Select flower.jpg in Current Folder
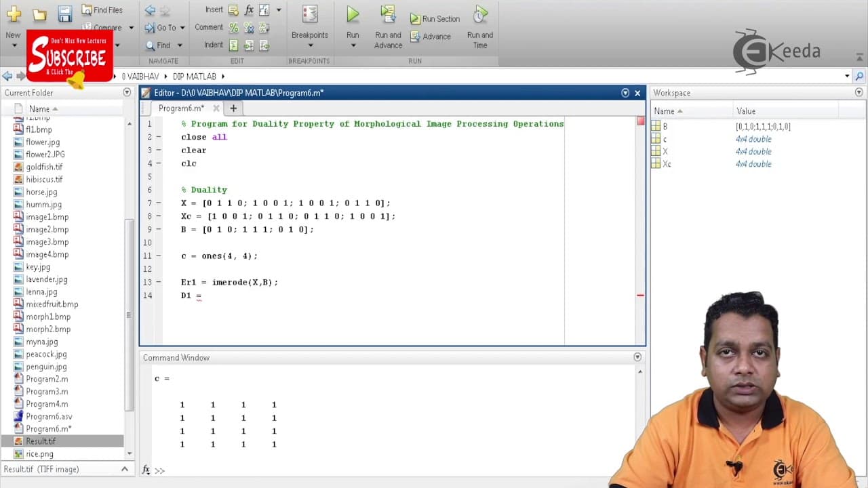This screenshot has width=868, height=488. pos(43,142)
